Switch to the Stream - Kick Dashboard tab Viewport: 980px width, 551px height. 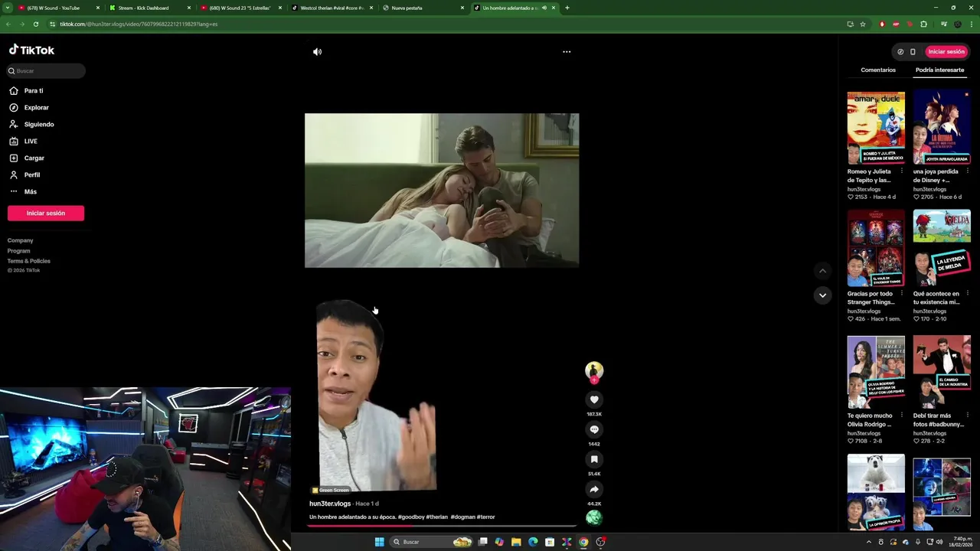[x=143, y=8]
